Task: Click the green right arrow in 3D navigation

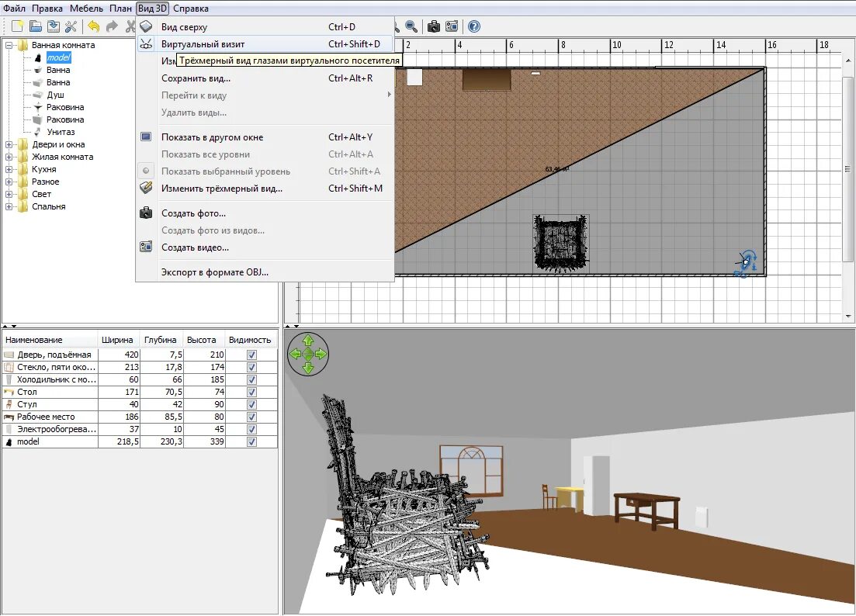Action: point(321,354)
